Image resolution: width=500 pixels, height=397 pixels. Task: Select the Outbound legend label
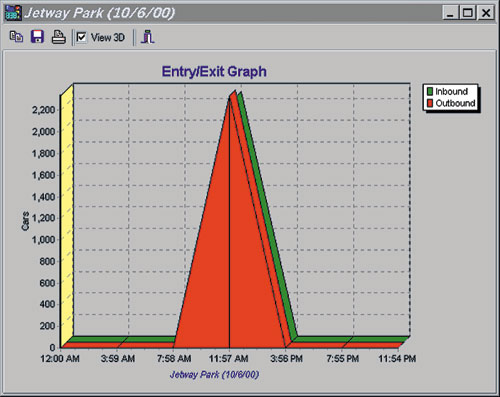pos(455,103)
